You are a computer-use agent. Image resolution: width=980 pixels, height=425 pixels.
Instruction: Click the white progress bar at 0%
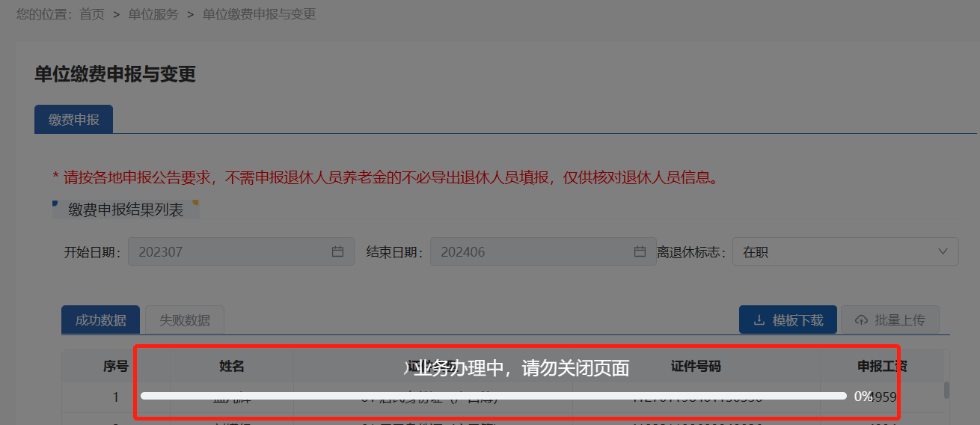coord(494,396)
